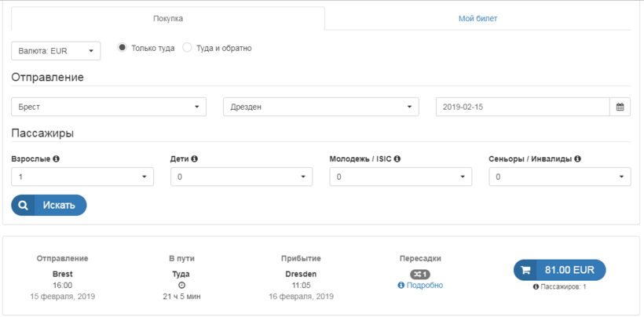This screenshot has width=644, height=317.
Task: Click the 81.00 EUR buy button
Action: tap(559, 270)
